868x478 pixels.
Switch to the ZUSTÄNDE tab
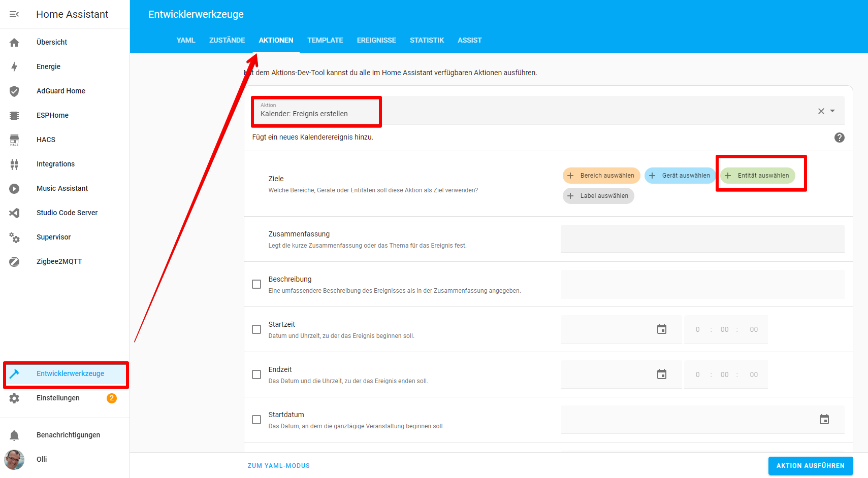tap(227, 40)
